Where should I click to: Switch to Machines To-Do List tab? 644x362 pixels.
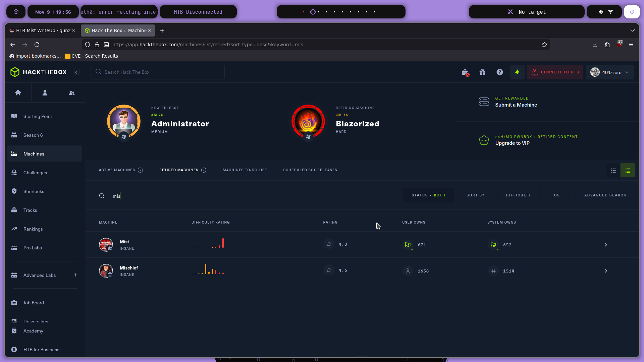tap(245, 170)
